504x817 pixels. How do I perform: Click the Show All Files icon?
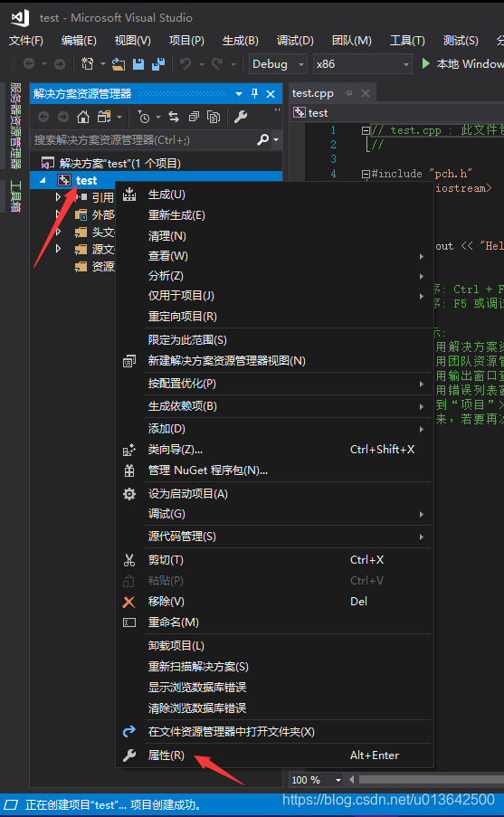(214, 117)
